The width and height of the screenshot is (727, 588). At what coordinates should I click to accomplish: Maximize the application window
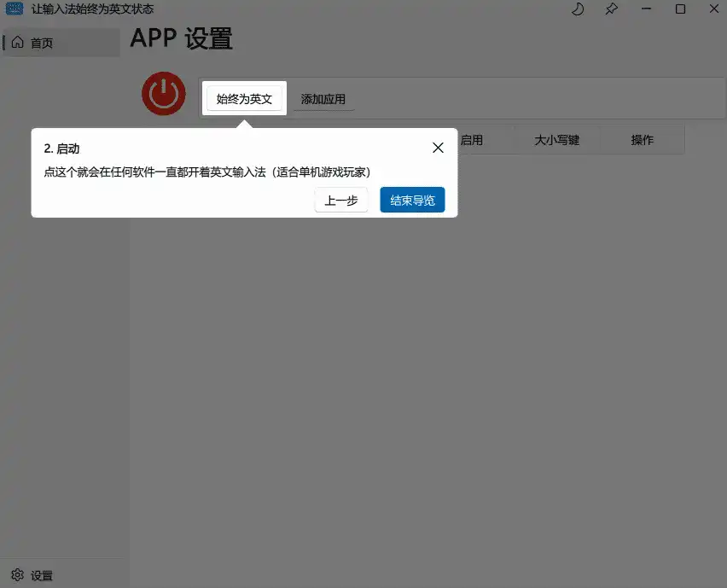(x=680, y=9)
